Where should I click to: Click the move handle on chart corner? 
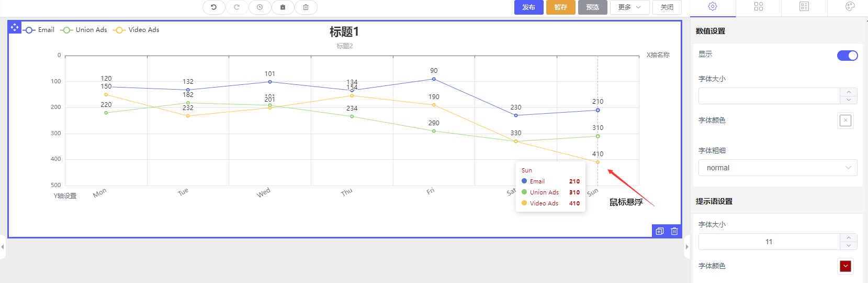15,27
